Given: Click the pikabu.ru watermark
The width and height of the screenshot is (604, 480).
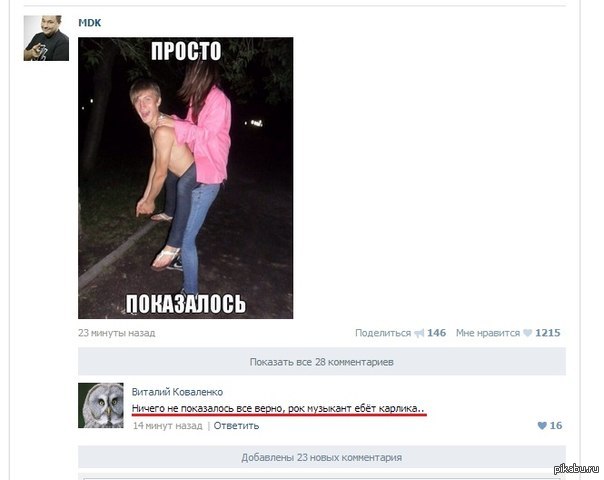Looking at the screenshot, I should (x=577, y=468).
